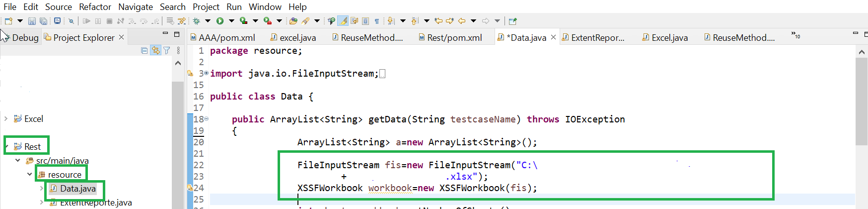Click the Save icon in the toolbar
This screenshot has height=209, width=868.
[32, 21]
